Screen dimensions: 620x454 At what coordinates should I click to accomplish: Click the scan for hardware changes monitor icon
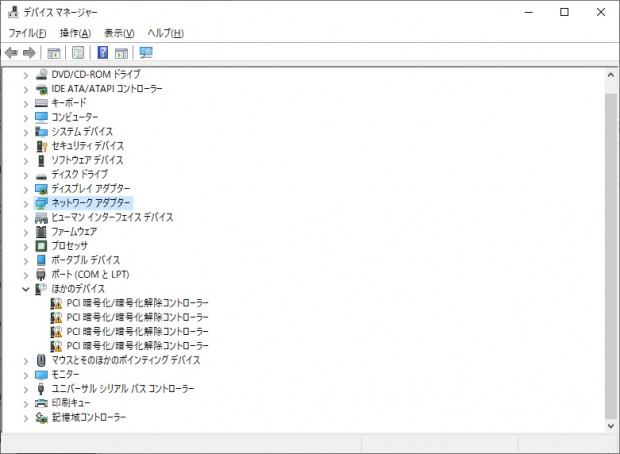[146, 53]
